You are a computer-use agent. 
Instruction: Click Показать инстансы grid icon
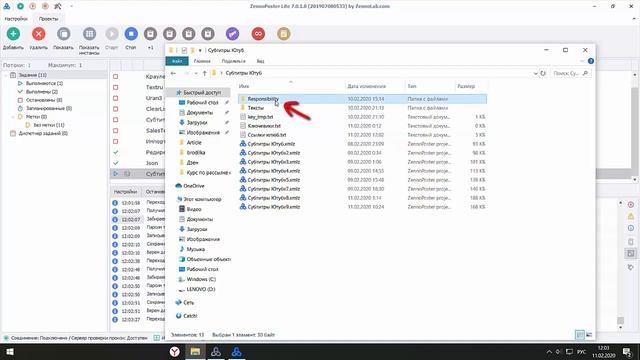click(x=89, y=34)
